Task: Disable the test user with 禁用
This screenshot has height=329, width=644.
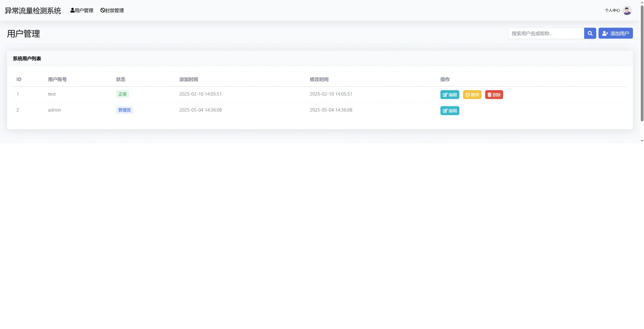Action: point(472,95)
